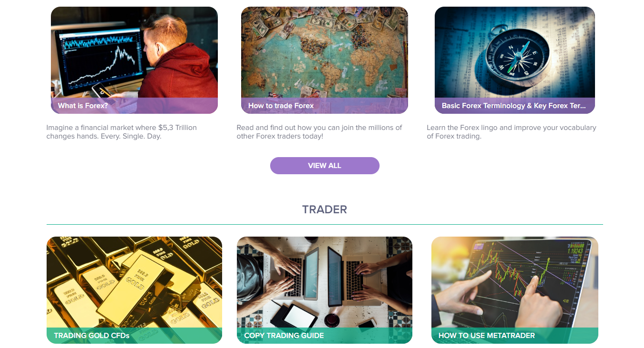The height and width of the screenshot is (348, 644).
Task: Click the VIEW ALL button
Action: [324, 166]
